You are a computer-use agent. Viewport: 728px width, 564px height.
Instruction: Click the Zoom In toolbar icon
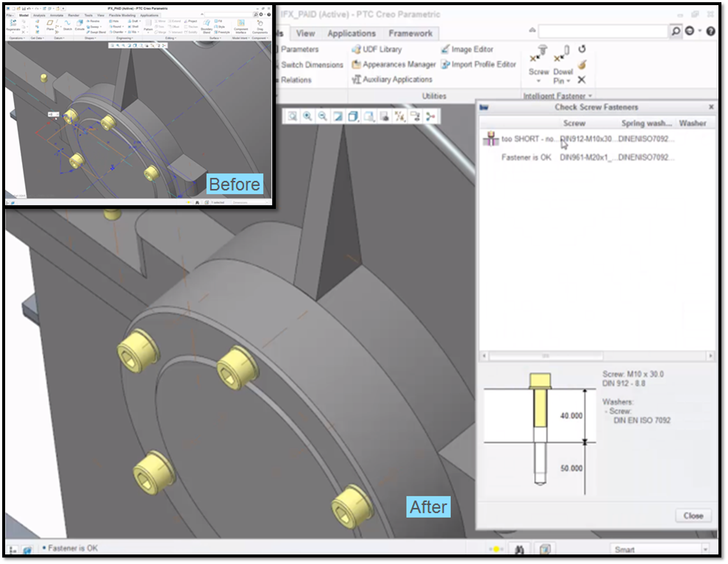pyautogui.click(x=307, y=116)
